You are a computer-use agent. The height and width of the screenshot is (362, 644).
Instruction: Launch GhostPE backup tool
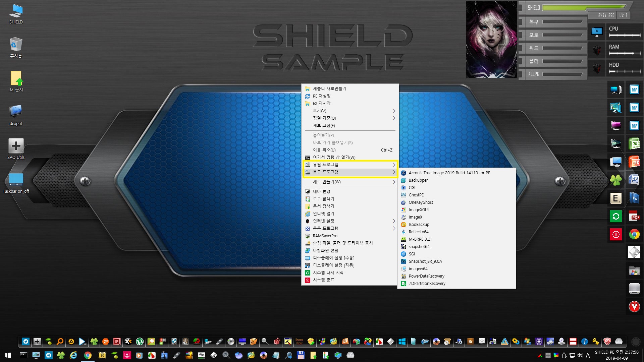(416, 195)
